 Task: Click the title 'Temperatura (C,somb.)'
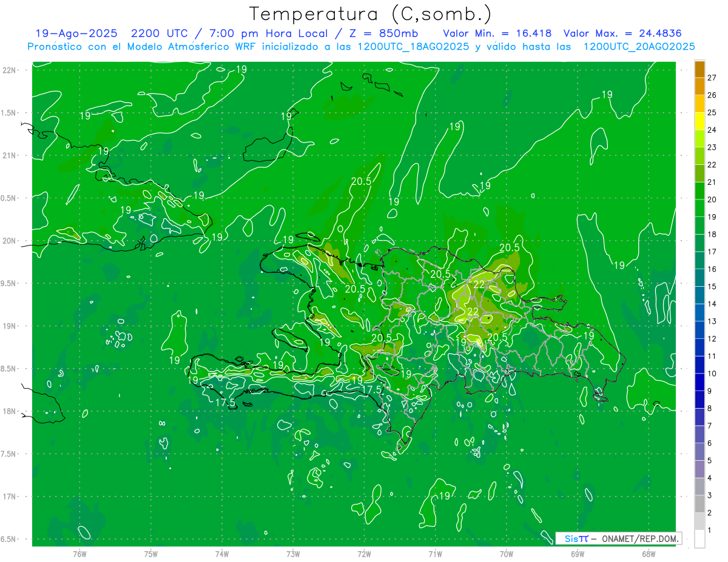click(x=370, y=13)
